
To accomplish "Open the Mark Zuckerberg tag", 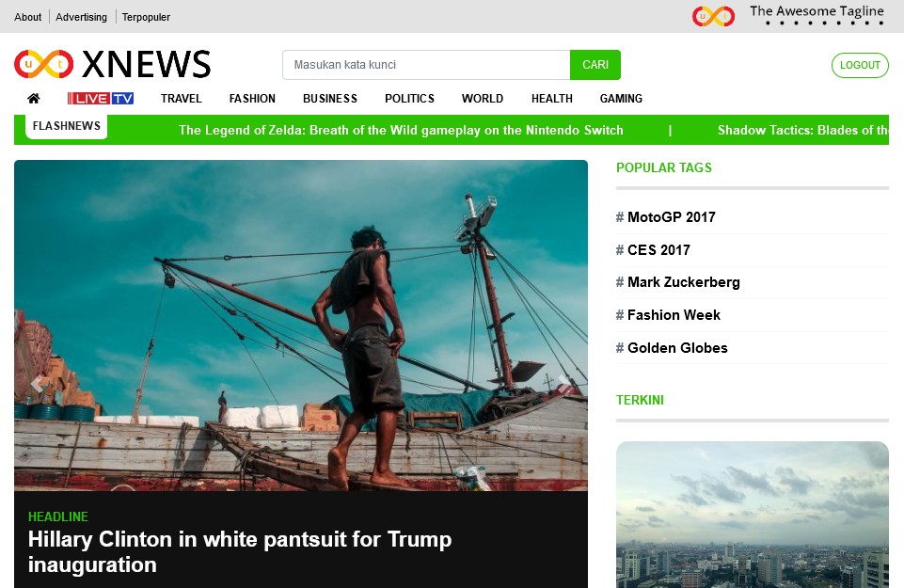I will point(678,282).
